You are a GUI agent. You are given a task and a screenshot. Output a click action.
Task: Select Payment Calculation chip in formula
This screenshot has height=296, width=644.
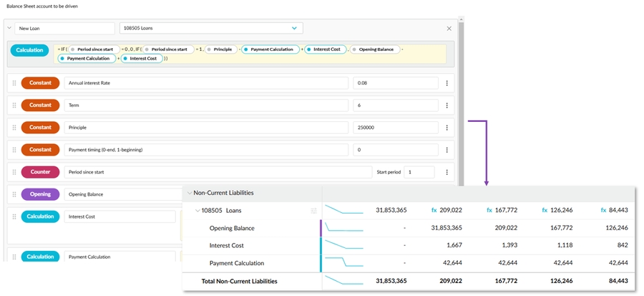[x=272, y=49]
